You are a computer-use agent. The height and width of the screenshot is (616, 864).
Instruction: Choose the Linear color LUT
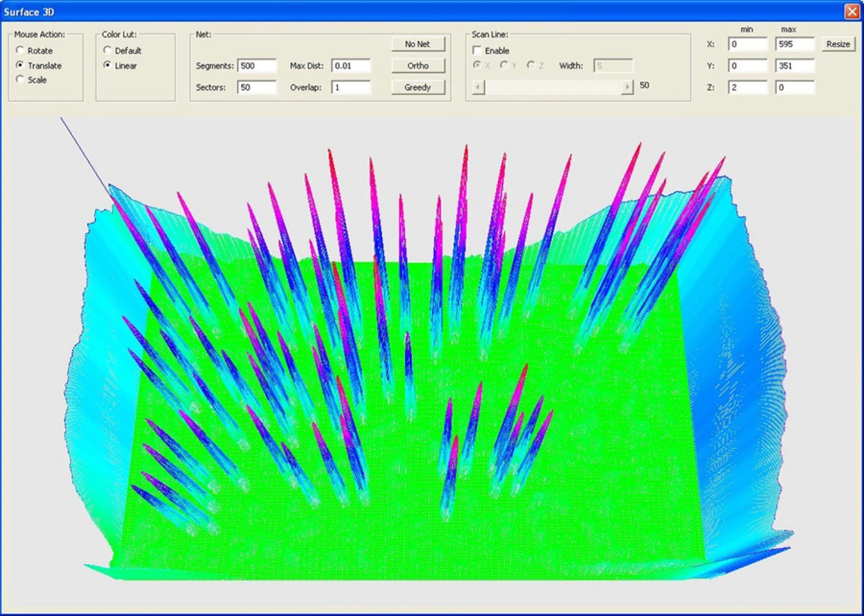107,65
